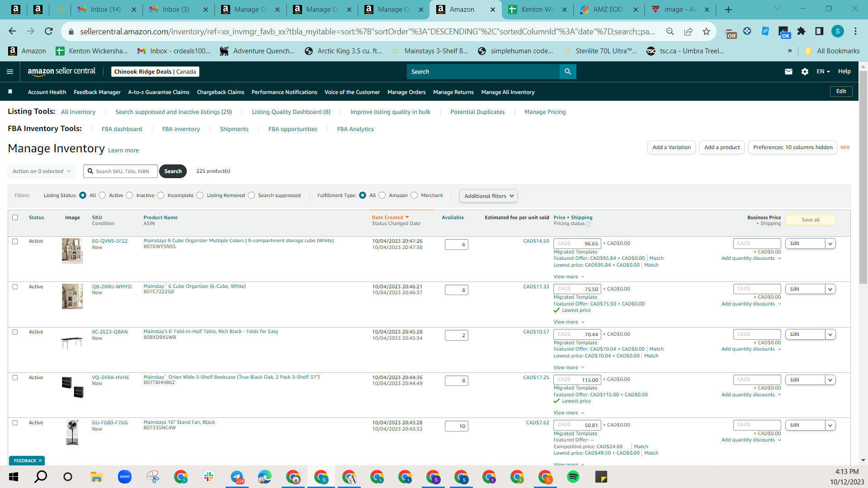This screenshot has height=488, width=868.
Task: Close the FEEDBACK tab with its X
Action: 40,460
